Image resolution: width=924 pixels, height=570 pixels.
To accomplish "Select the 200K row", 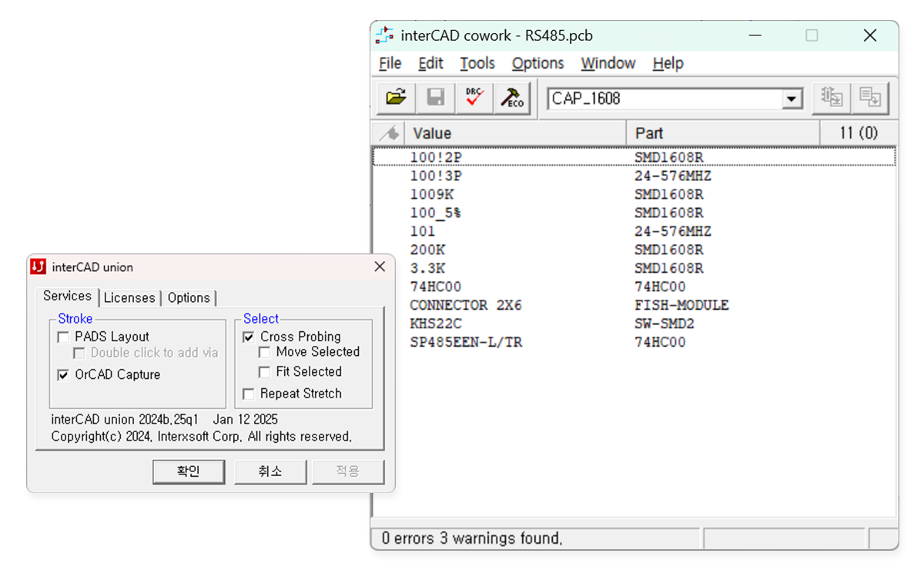I will [x=634, y=250].
